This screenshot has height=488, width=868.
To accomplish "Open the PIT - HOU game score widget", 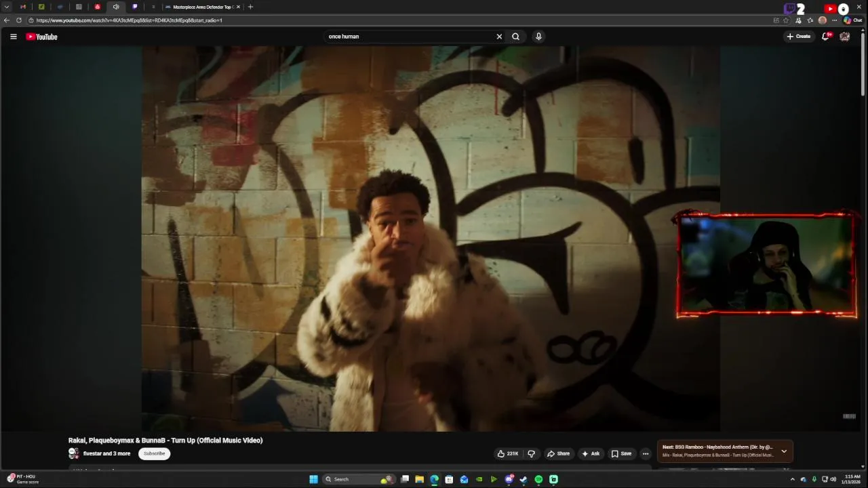I will coord(22,479).
